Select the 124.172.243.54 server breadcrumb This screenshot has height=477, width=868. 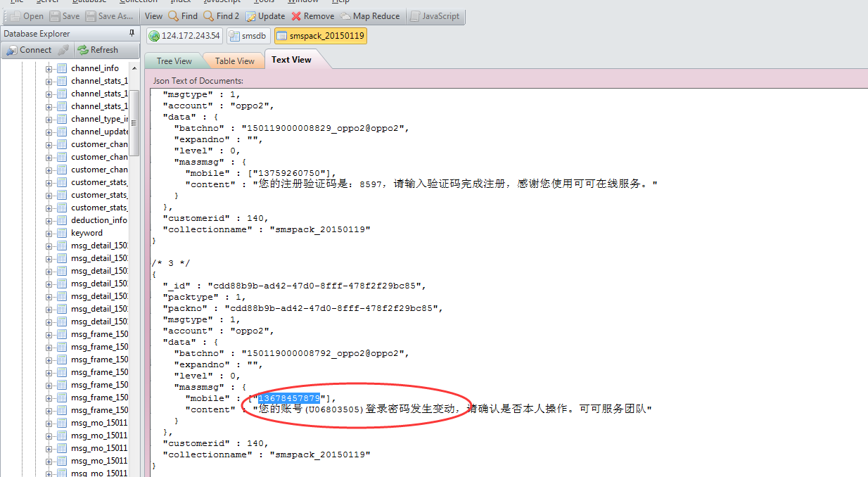(185, 36)
